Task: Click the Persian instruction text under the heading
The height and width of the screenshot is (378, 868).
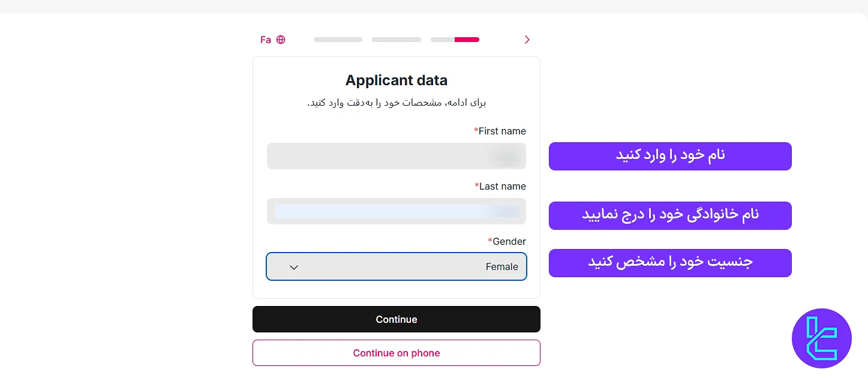Action: click(x=397, y=102)
